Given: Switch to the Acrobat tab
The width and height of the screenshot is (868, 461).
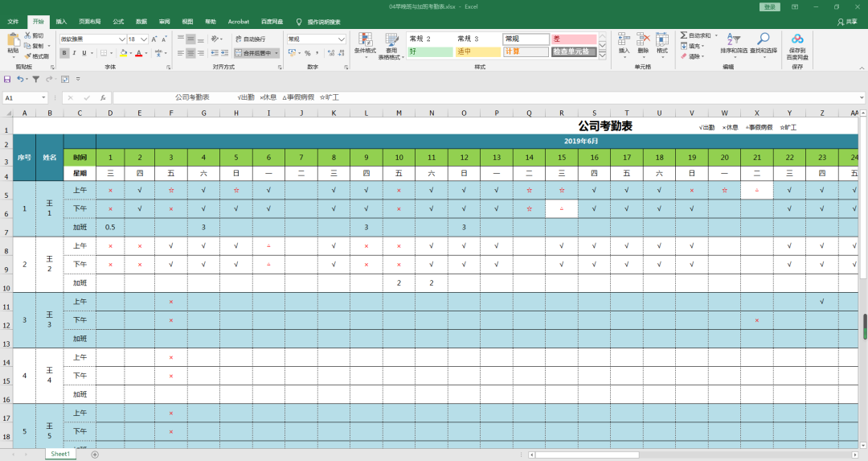Looking at the screenshot, I should click(239, 22).
